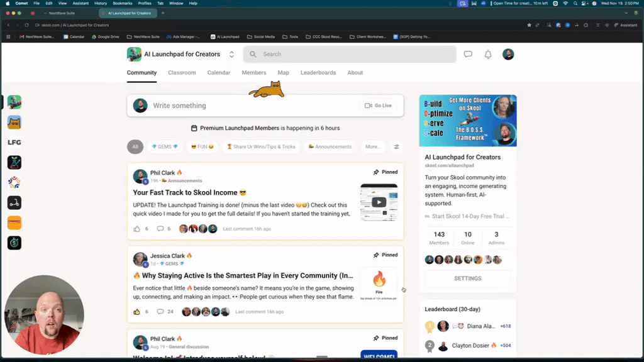644x362 pixels.
Task: Open a new browser tab
Action: click(163, 13)
